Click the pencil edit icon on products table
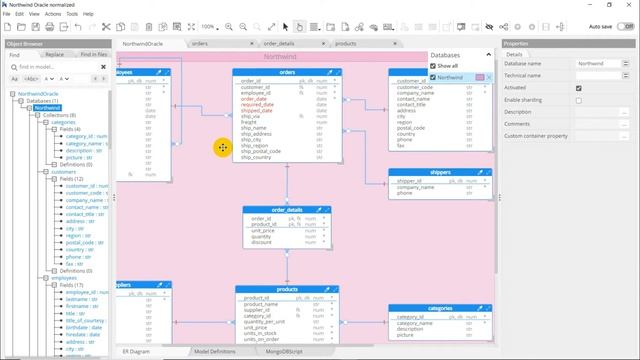 [x=327, y=289]
